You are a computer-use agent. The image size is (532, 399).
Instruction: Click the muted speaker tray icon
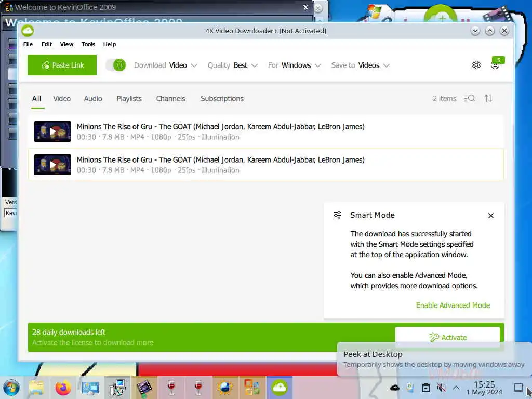pos(441,388)
